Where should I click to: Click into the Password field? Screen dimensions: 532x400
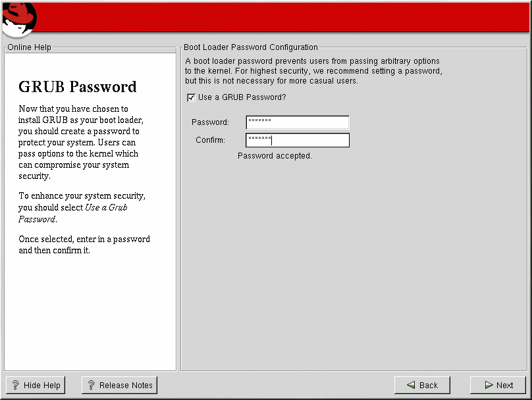[298, 122]
